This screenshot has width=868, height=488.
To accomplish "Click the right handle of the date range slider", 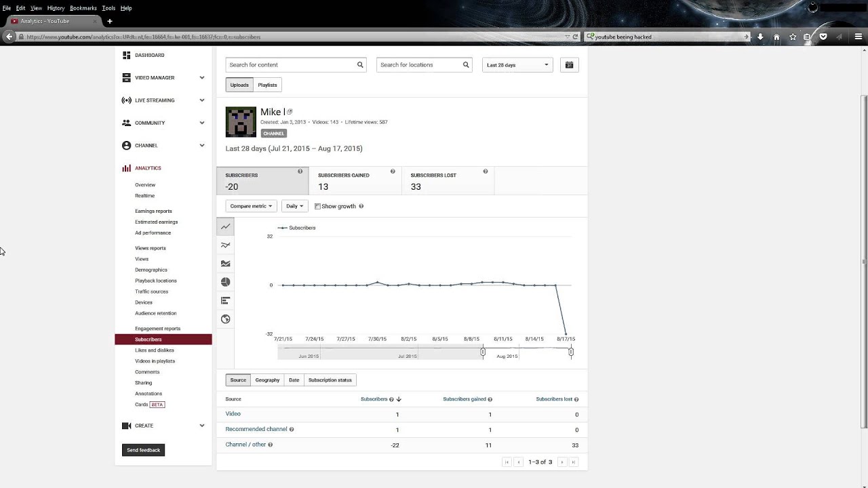I will pos(571,352).
